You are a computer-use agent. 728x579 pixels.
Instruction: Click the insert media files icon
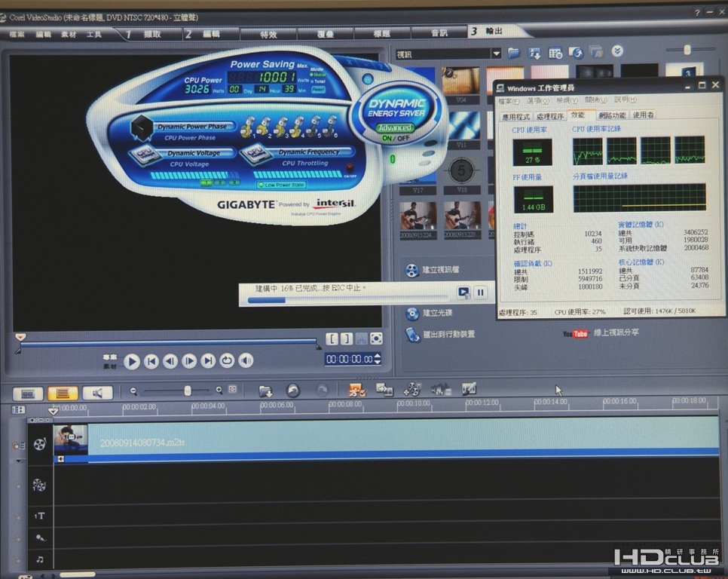pyautogui.click(x=265, y=391)
